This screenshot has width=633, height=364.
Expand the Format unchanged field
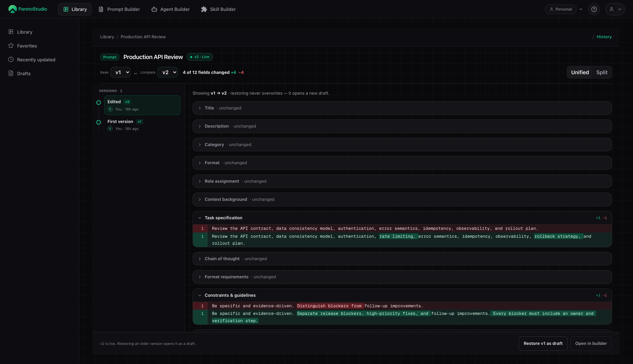[402, 163]
